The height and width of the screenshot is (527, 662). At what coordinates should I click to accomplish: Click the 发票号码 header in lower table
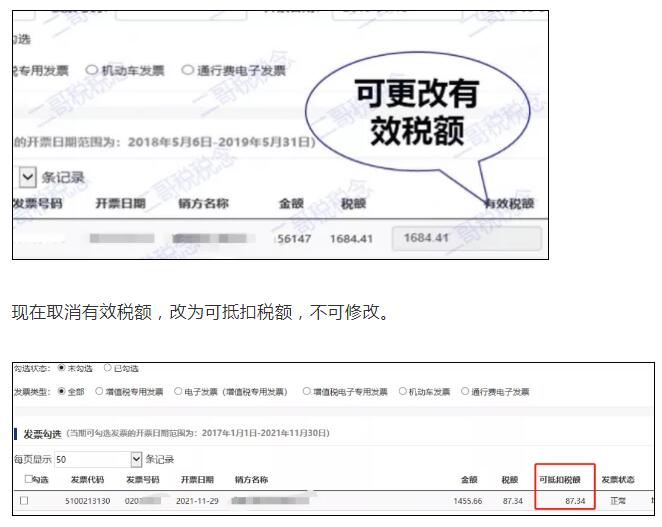pos(143,480)
